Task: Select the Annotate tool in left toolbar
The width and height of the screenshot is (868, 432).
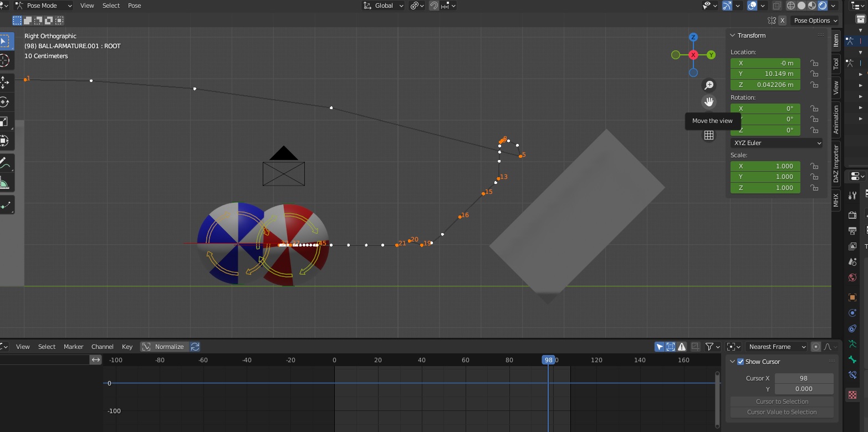Action: tap(4, 164)
